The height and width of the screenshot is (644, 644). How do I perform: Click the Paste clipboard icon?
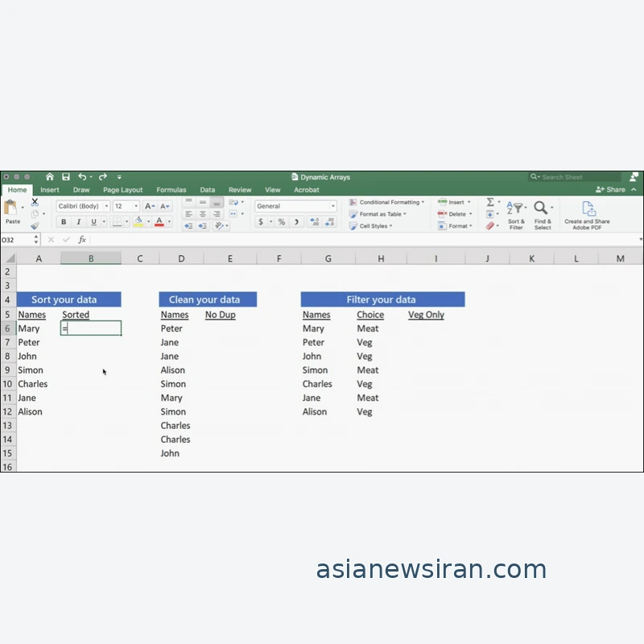pyautogui.click(x=10, y=208)
